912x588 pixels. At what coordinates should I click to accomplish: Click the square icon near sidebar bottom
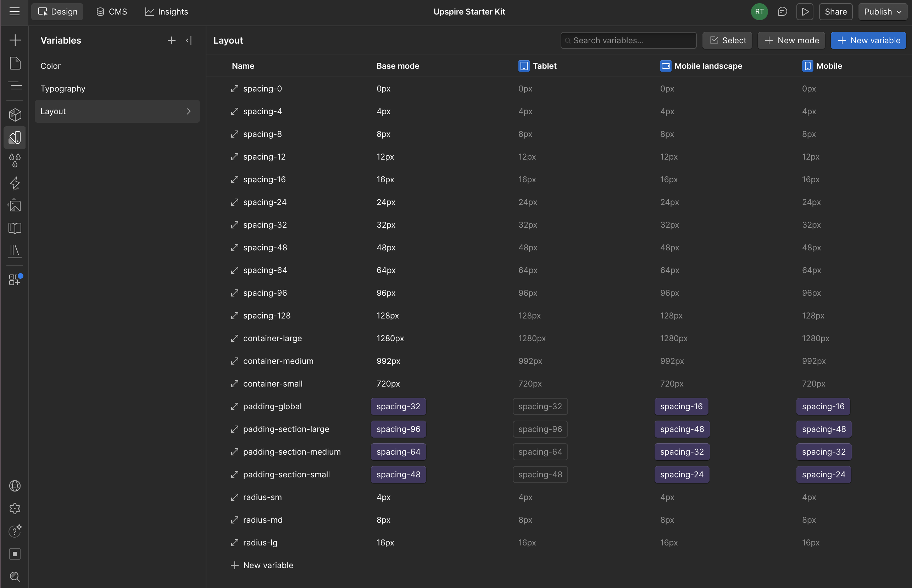click(15, 554)
